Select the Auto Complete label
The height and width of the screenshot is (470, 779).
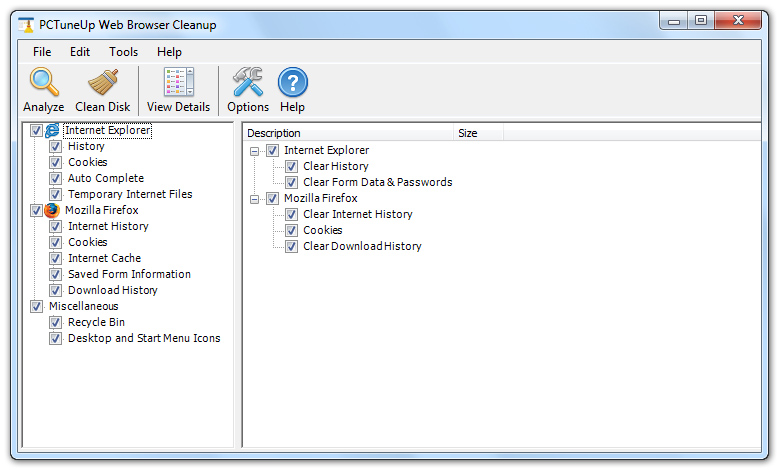(x=106, y=178)
